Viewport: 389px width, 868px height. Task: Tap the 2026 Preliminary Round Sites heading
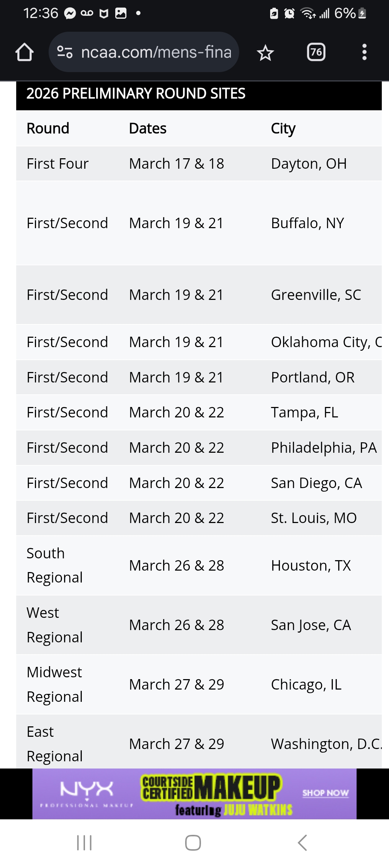(x=136, y=94)
